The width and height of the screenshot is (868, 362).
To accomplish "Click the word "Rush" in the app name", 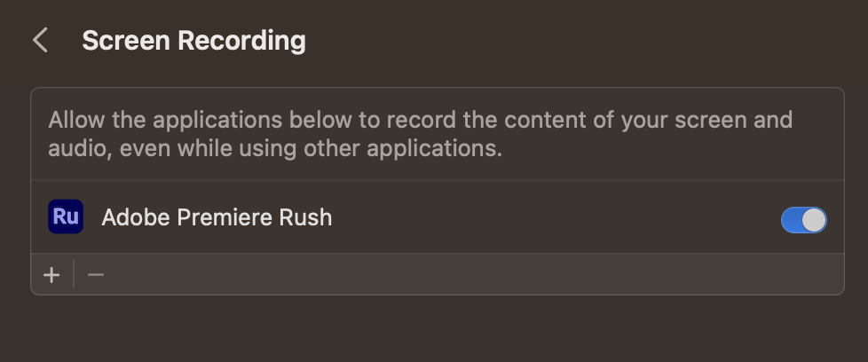I will (x=305, y=217).
